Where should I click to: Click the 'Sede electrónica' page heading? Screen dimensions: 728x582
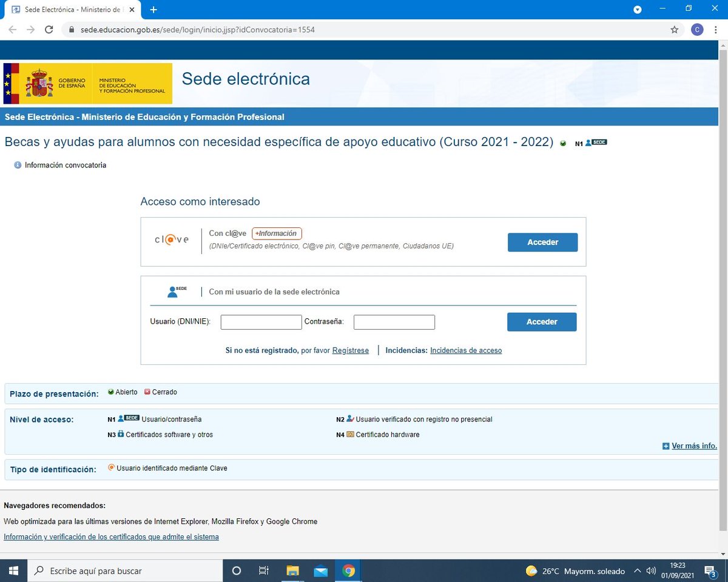click(x=246, y=79)
